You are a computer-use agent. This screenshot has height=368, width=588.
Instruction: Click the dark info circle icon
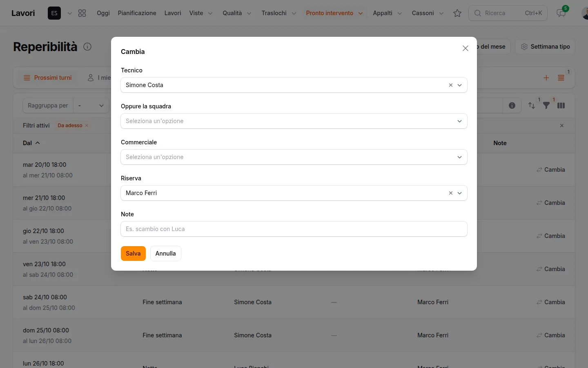click(x=512, y=105)
